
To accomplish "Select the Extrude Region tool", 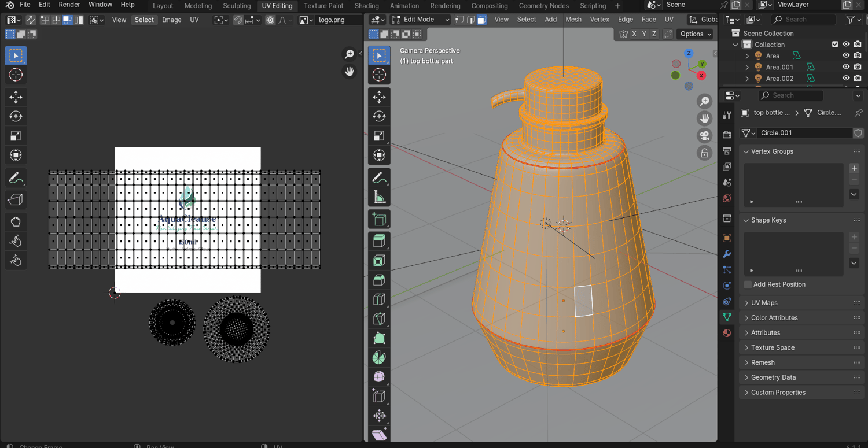I will tap(379, 240).
